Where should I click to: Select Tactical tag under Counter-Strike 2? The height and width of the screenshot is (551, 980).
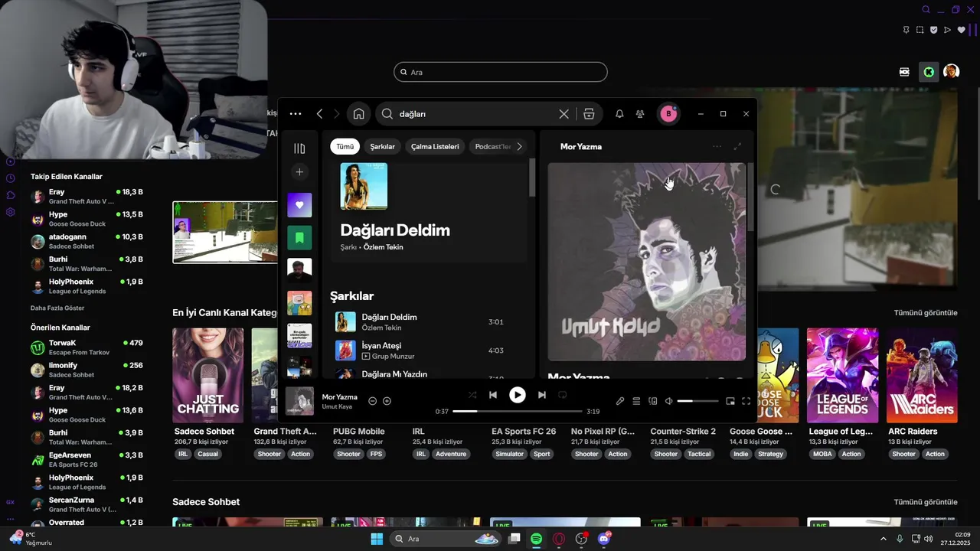[x=699, y=454]
